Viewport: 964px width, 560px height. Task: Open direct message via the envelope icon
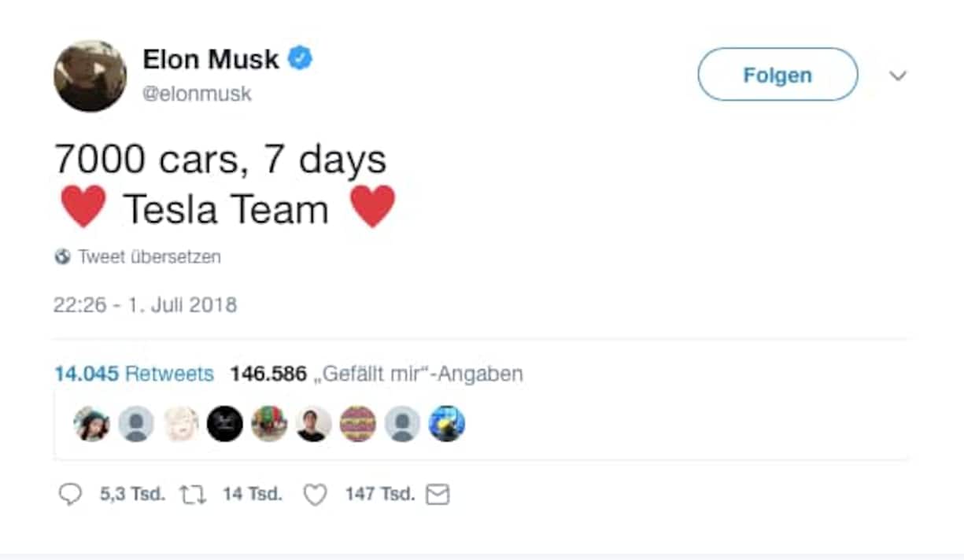click(x=438, y=494)
